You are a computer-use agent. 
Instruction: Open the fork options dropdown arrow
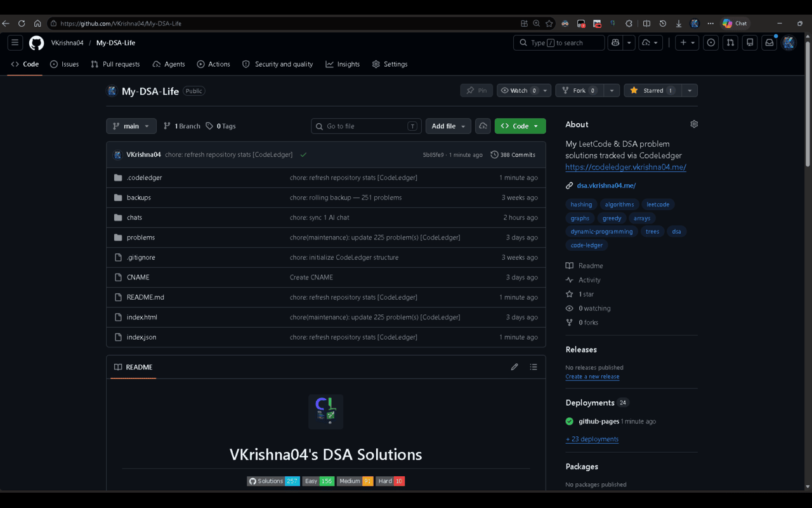[x=612, y=91]
